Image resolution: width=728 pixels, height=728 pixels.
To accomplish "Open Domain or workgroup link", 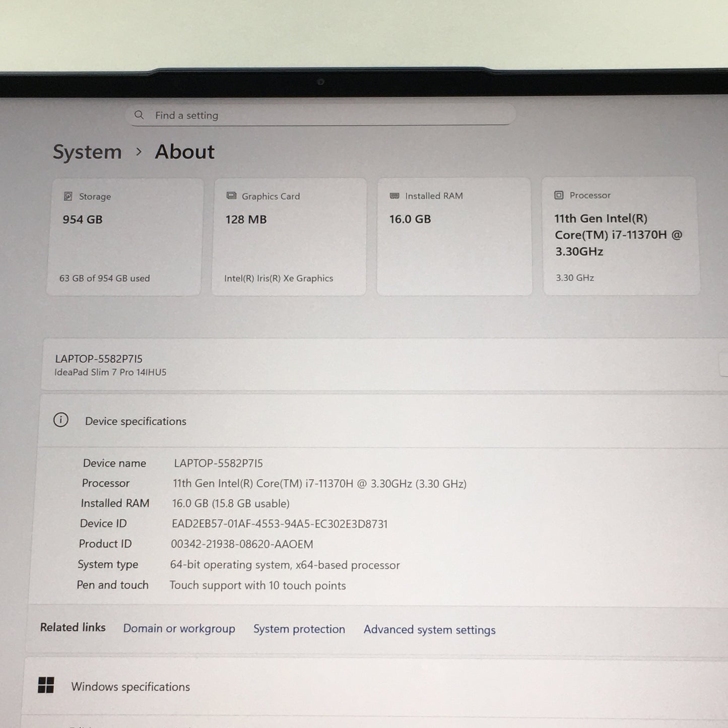I will (x=179, y=628).
